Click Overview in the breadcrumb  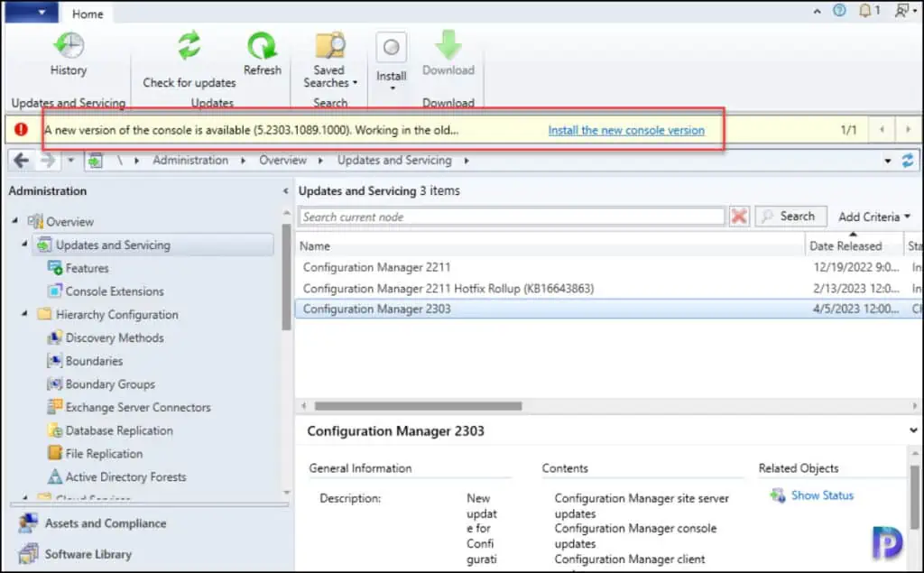coord(282,161)
